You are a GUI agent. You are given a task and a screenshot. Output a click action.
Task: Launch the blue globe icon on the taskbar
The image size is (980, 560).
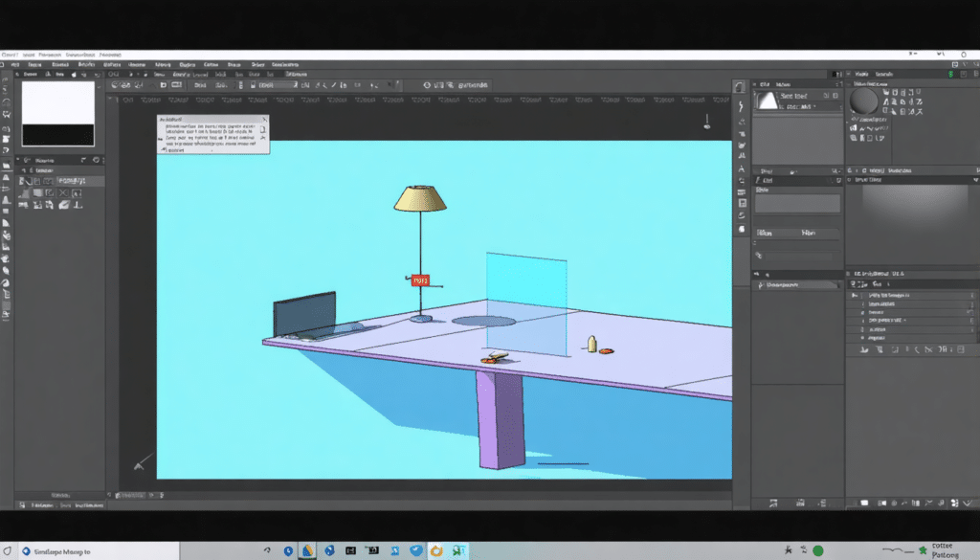329,550
